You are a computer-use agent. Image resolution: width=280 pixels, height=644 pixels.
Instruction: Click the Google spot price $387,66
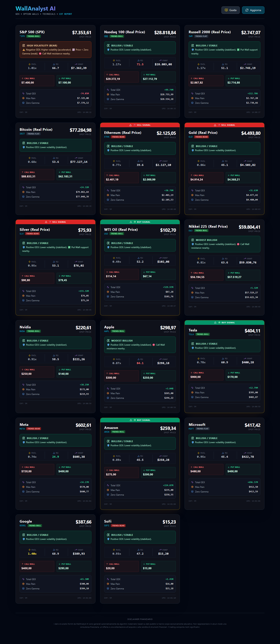[x=84, y=522]
